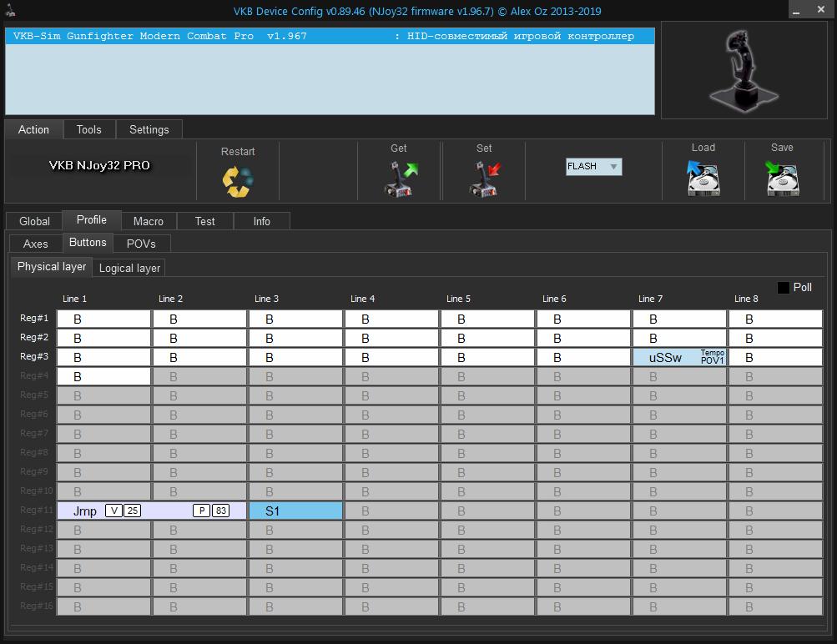The height and width of the screenshot is (644, 837).
Task: Open the Settings tab
Action: tap(149, 129)
